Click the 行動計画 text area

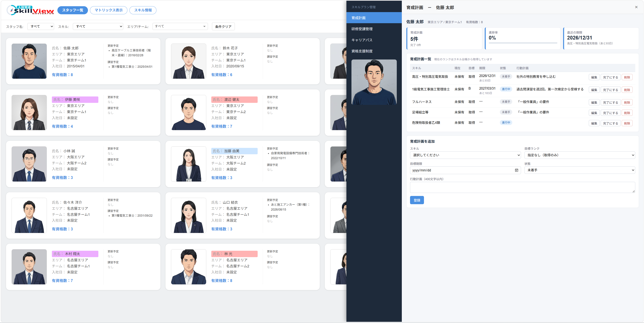coord(522,187)
